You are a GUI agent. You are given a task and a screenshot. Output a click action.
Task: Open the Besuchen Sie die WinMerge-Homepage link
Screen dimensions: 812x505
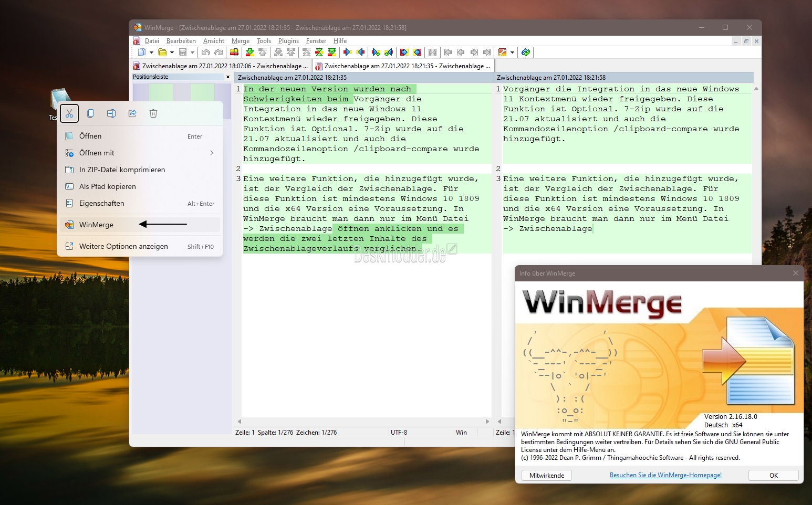(665, 475)
